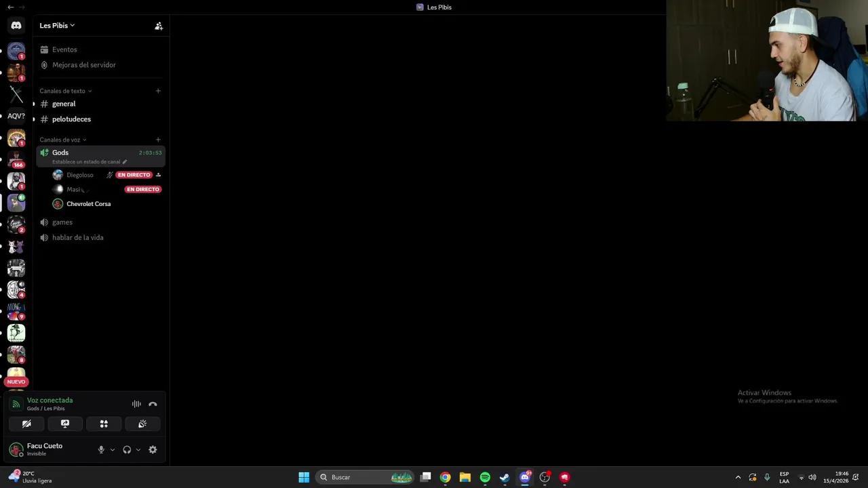
Task: Open the server with badge 8
Action: click(x=16, y=354)
